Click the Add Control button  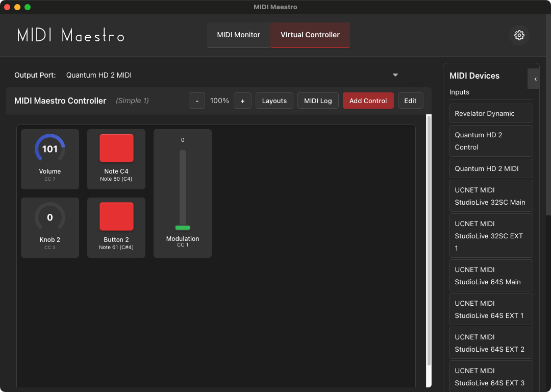pos(368,101)
